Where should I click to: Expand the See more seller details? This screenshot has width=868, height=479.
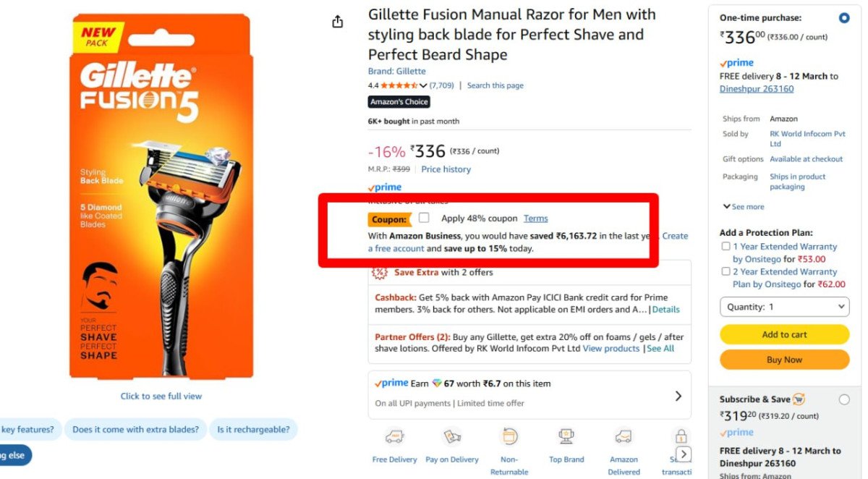743,207
